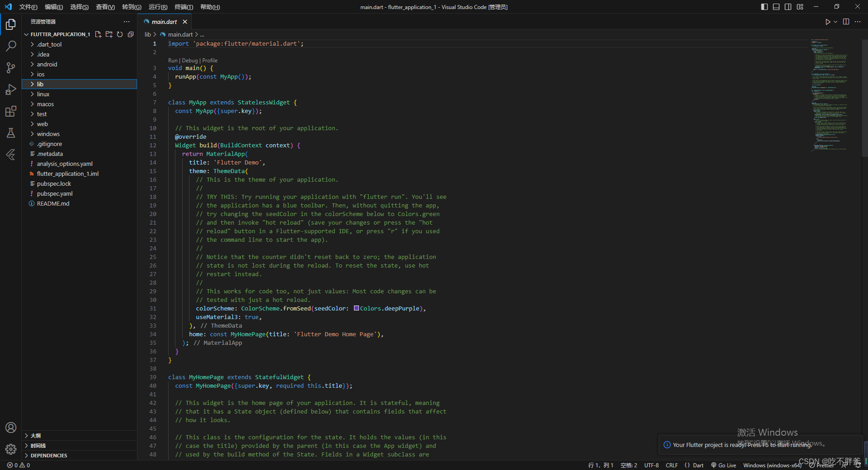Click the Debug code lens above main()
This screenshot has height=470, width=868.
(x=190, y=61)
